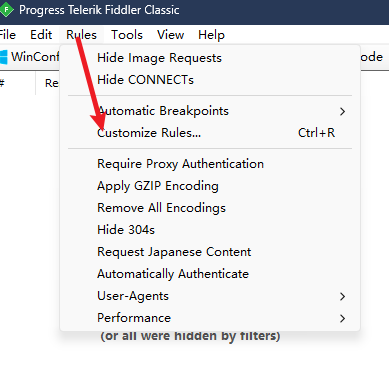Toggle Hide 304s option
The width and height of the screenshot is (389, 365).
point(126,230)
